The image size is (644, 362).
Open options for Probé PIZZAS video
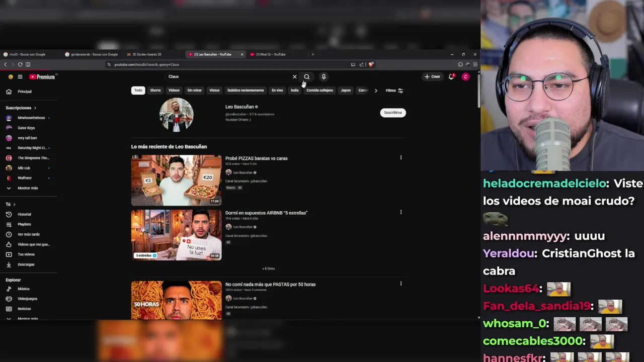(x=401, y=157)
